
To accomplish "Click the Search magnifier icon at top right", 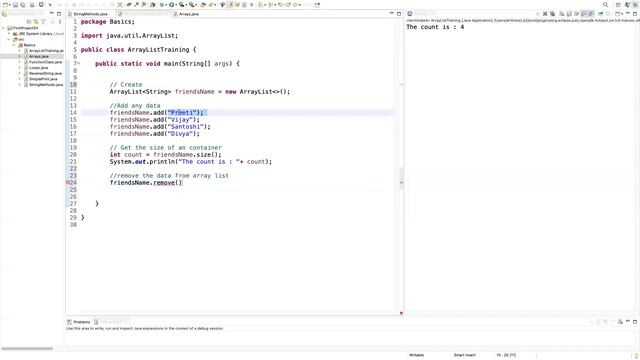I will tap(605, 4).
